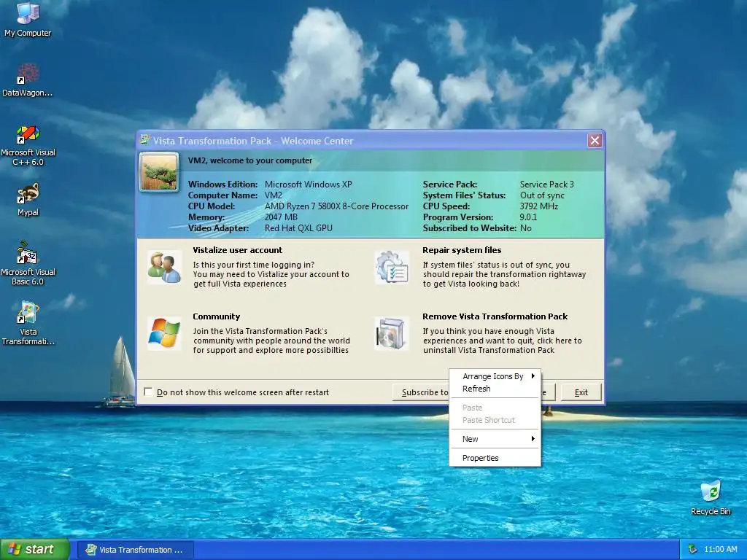
Task: Click the Vistalize user account people icon
Action: click(x=164, y=267)
